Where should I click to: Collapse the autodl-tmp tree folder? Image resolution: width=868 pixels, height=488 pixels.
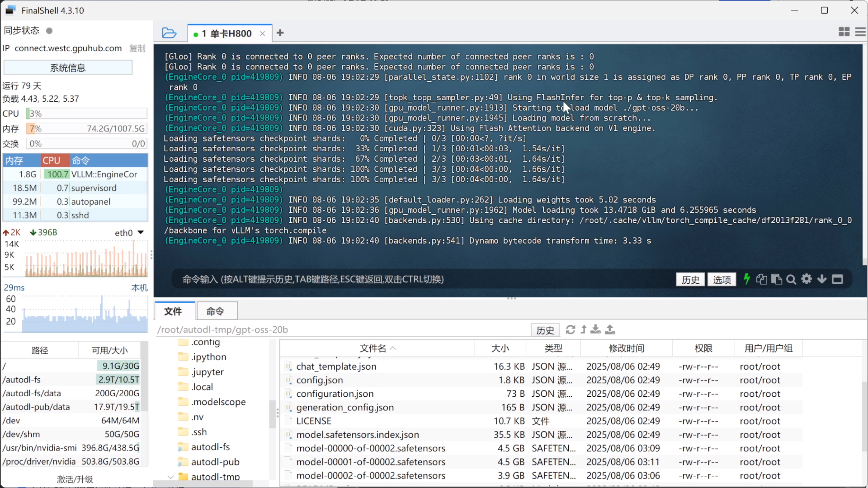[x=170, y=477]
